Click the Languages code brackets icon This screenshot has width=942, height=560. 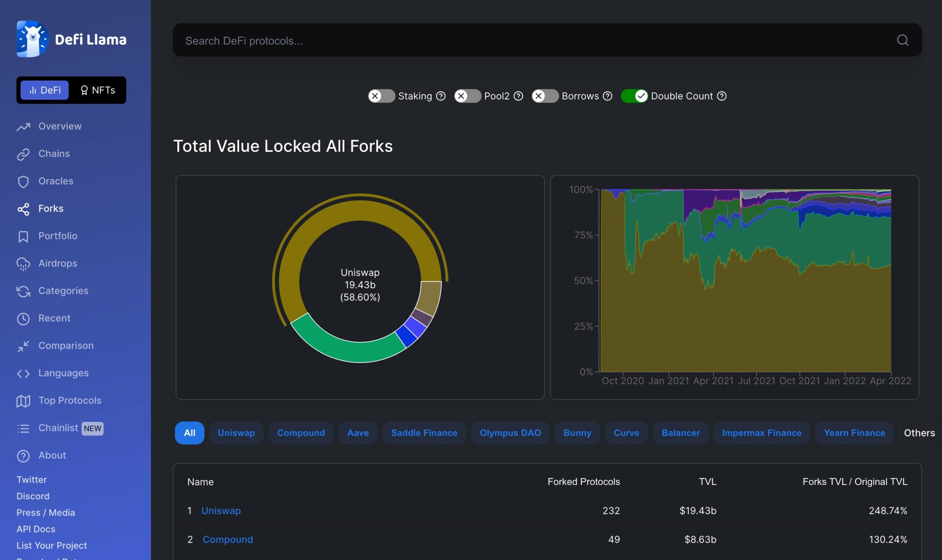pyautogui.click(x=24, y=374)
